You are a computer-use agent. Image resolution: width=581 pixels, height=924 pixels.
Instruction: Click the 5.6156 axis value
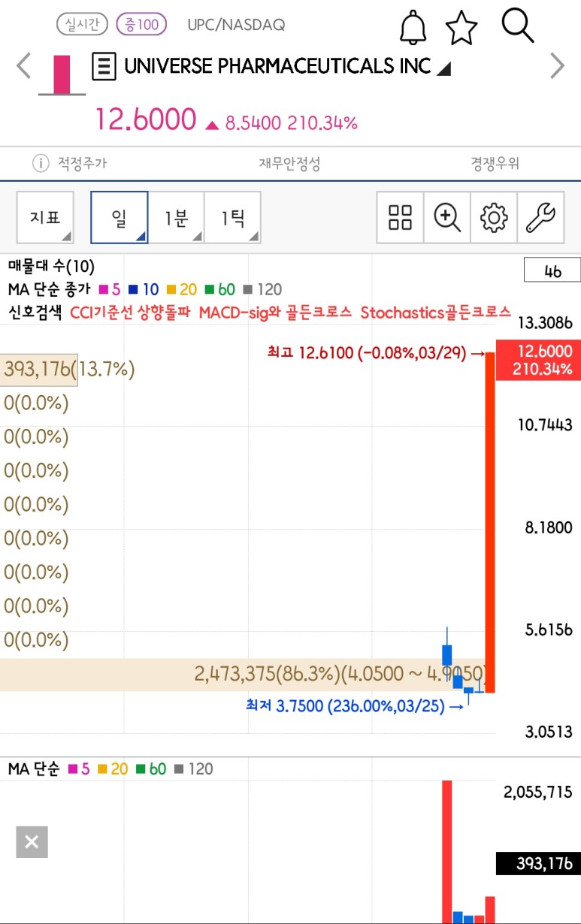click(549, 630)
